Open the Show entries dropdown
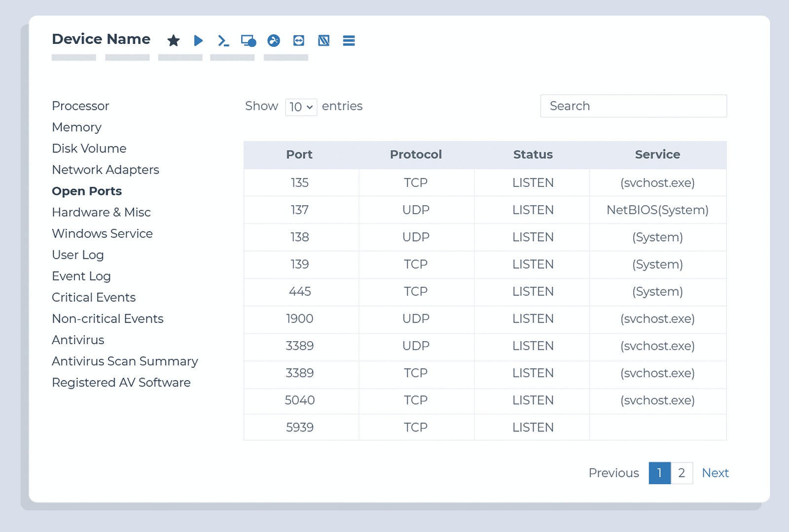The height and width of the screenshot is (532, 789). pyautogui.click(x=301, y=107)
